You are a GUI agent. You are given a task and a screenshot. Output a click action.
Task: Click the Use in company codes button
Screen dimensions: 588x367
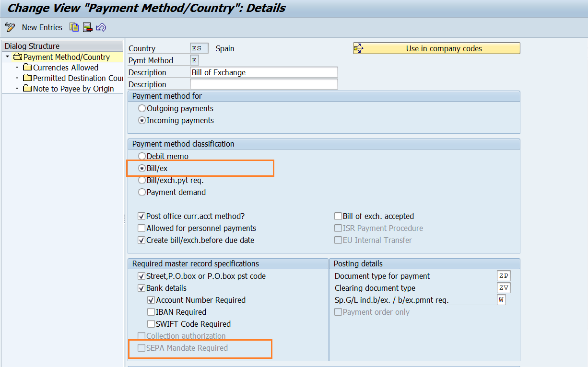[436, 48]
